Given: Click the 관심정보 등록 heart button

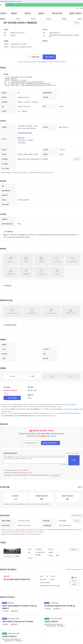Looking at the screenshot, I should (x=34, y=57).
